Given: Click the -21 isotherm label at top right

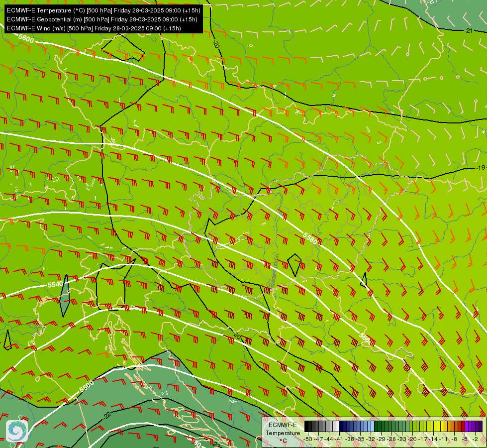Looking at the screenshot, I should point(469,31).
